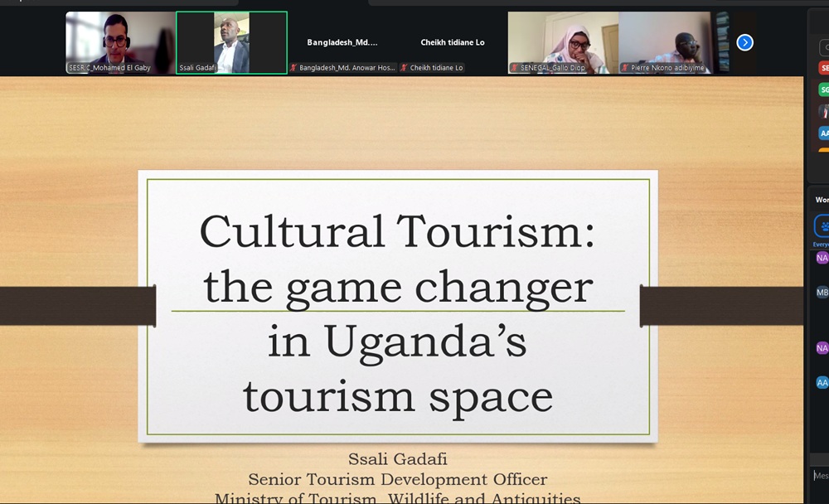Viewport: 829px width, 504px height.
Task: Click the slide title Cultural Tourism text
Action: (396, 231)
